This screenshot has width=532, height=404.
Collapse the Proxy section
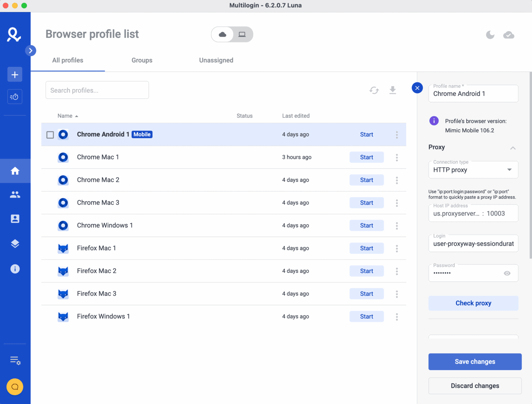pos(513,148)
